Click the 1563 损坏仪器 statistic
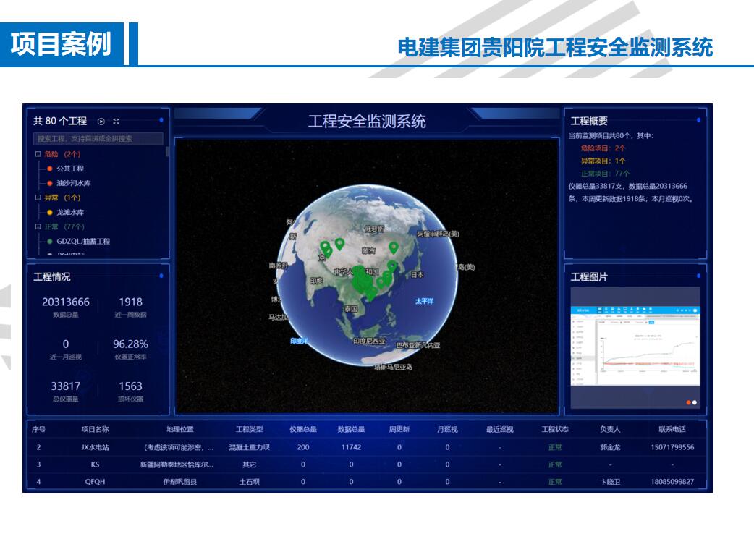This screenshot has width=754, height=560. point(130,391)
